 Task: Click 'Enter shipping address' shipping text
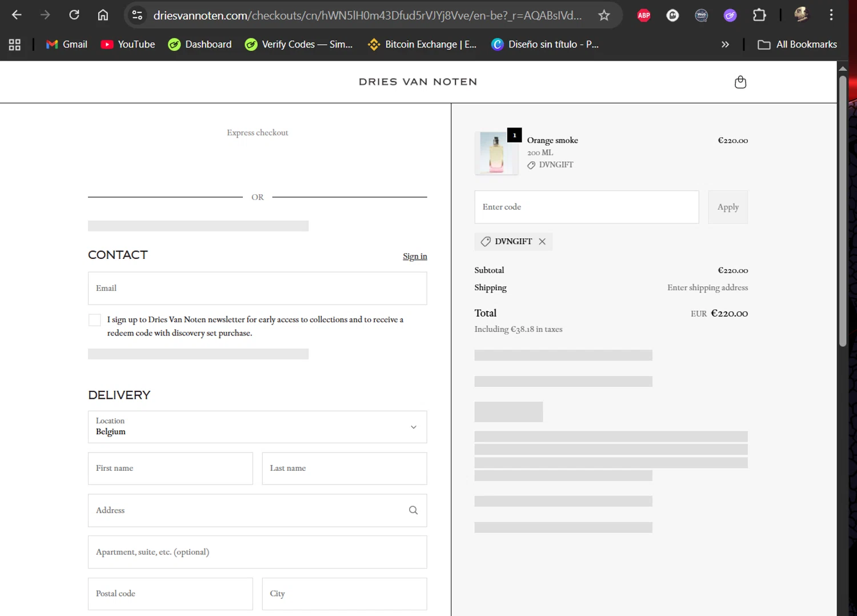[707, 287]
